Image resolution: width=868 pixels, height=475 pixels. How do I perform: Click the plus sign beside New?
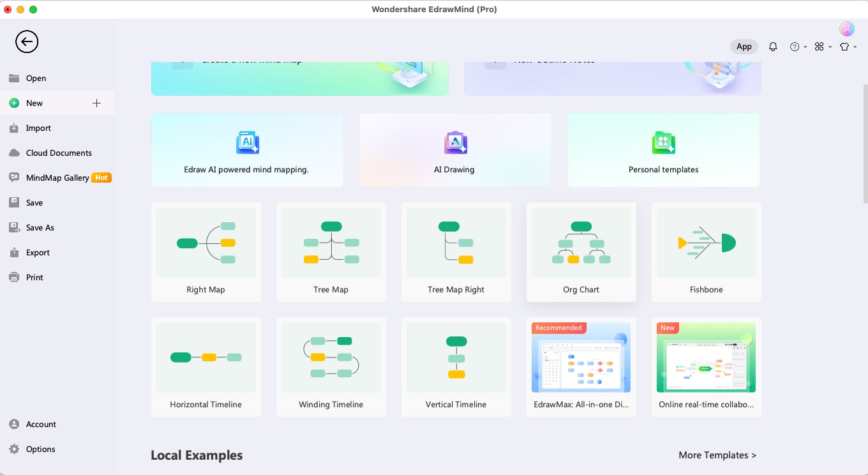click(96, 103)
